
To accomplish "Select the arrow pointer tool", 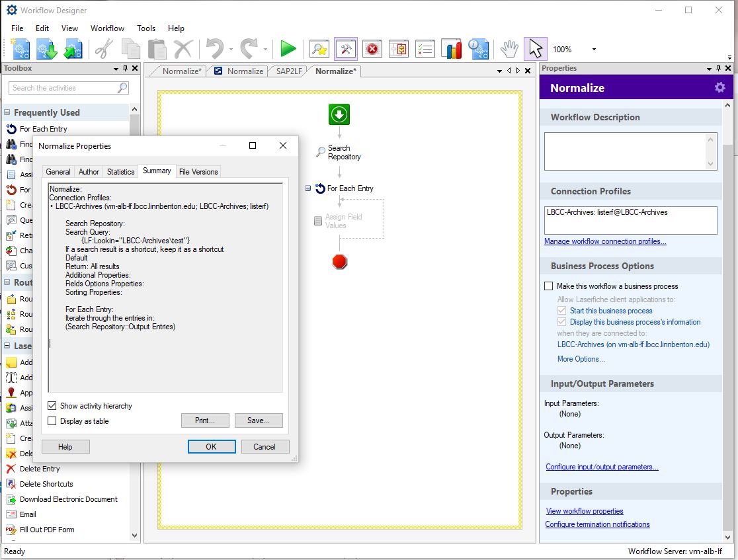I will point(535,49).
